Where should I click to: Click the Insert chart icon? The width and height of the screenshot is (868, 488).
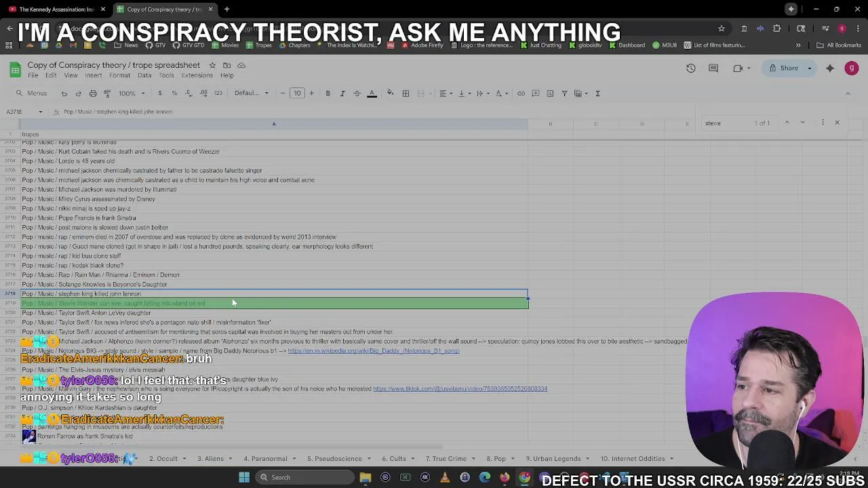click(x=550, y=94)
